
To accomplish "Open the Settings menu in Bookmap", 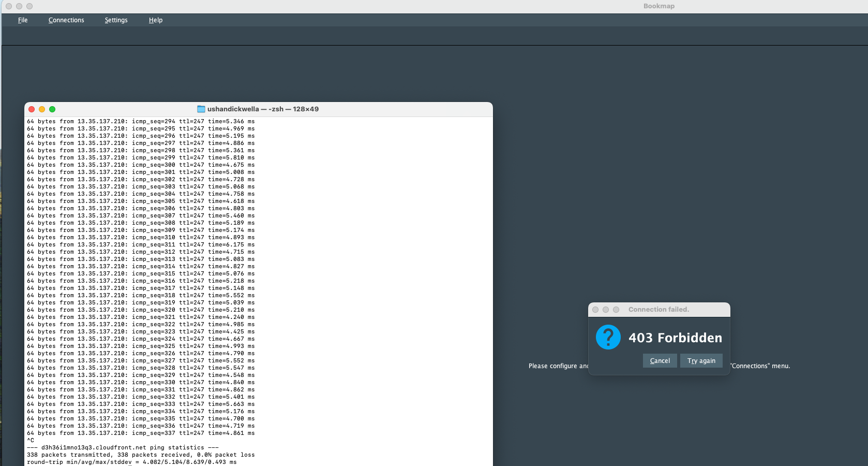I will coord(116,20).
